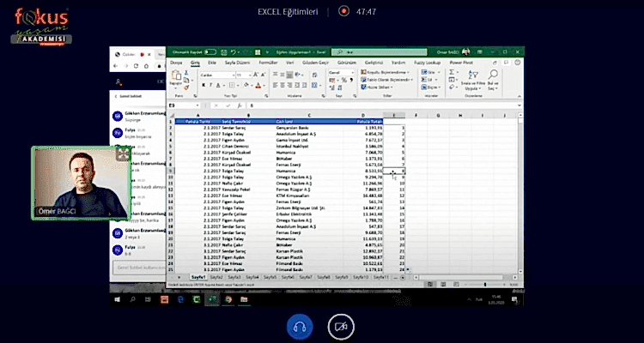644x343 pixels.
Task: Toggle the Otomatik Kaydet switch
Action: pos(211,51)
